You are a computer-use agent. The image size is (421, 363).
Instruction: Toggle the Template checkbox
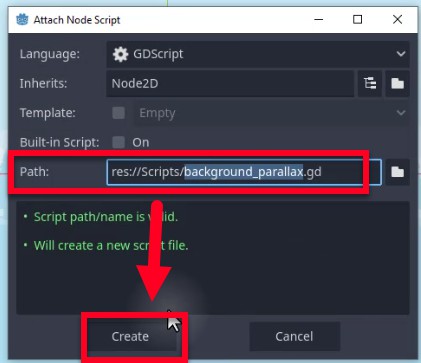118,113
